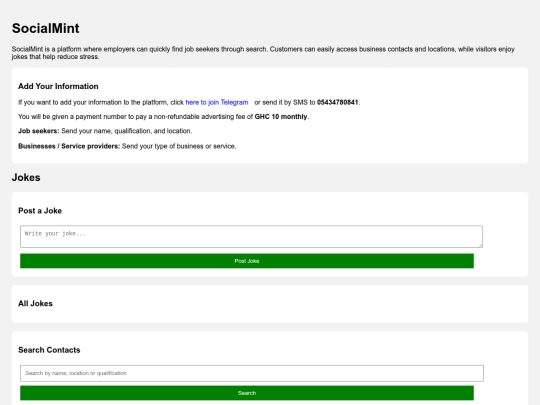Click the Jokes section heading
This screenshot has height=405, width=540.
click(x=26, y=177)
